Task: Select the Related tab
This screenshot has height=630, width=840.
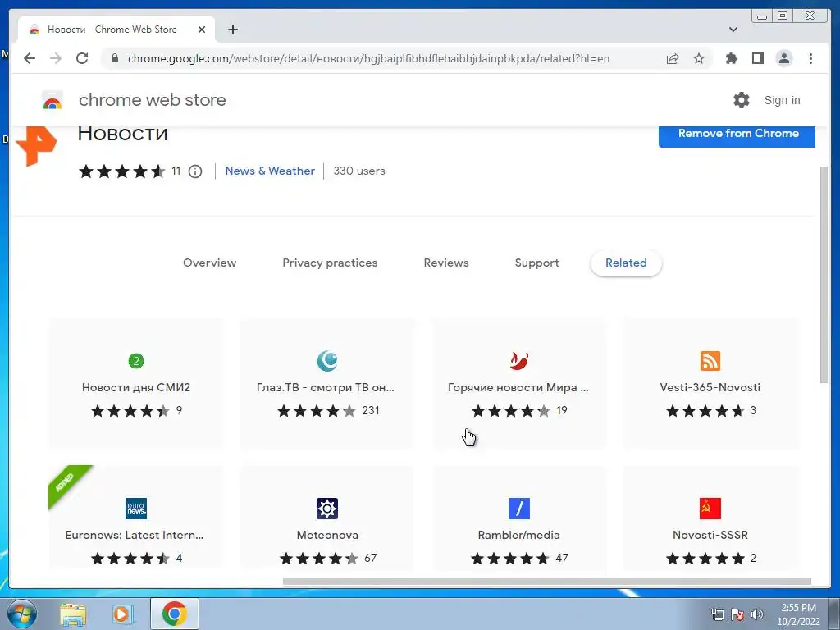Action: 626,262
